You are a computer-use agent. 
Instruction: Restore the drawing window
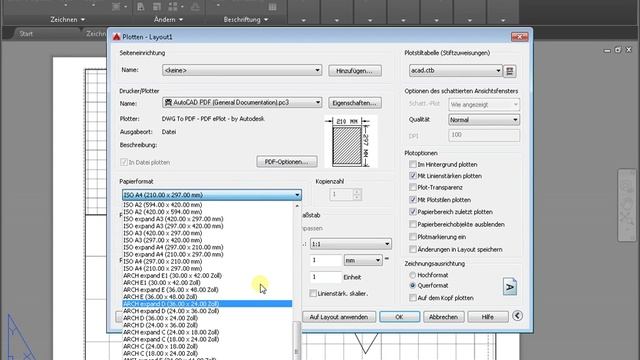tap(618, 50)
